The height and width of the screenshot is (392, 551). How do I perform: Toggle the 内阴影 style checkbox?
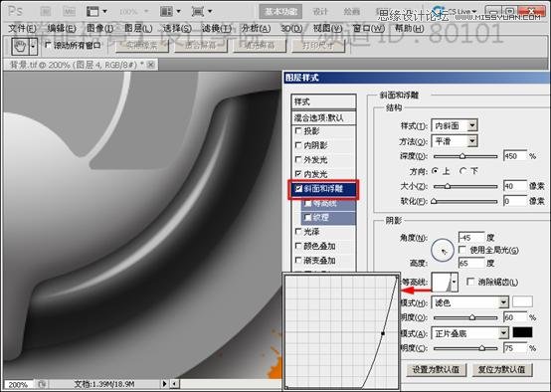pos(298,145)
